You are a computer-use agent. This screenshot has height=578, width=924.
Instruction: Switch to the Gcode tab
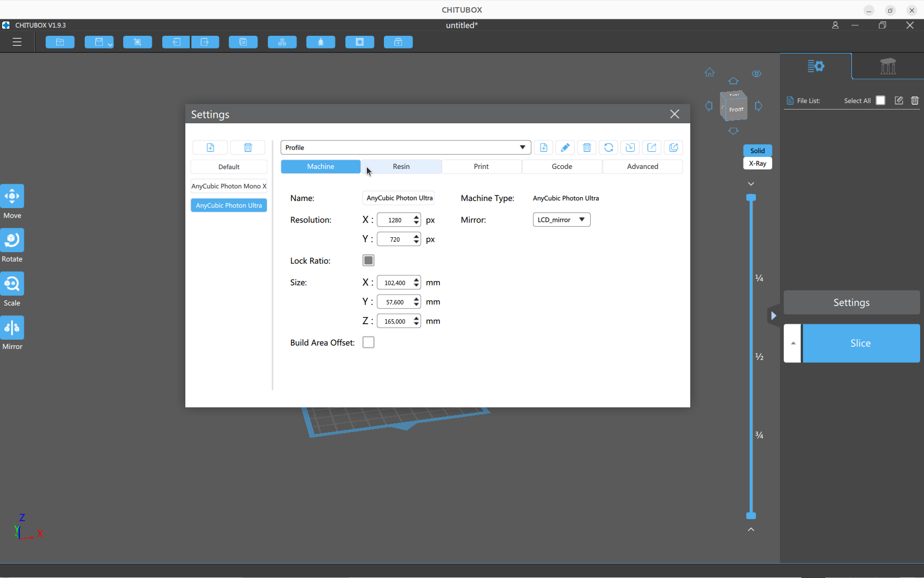click(x=562, y=167)
